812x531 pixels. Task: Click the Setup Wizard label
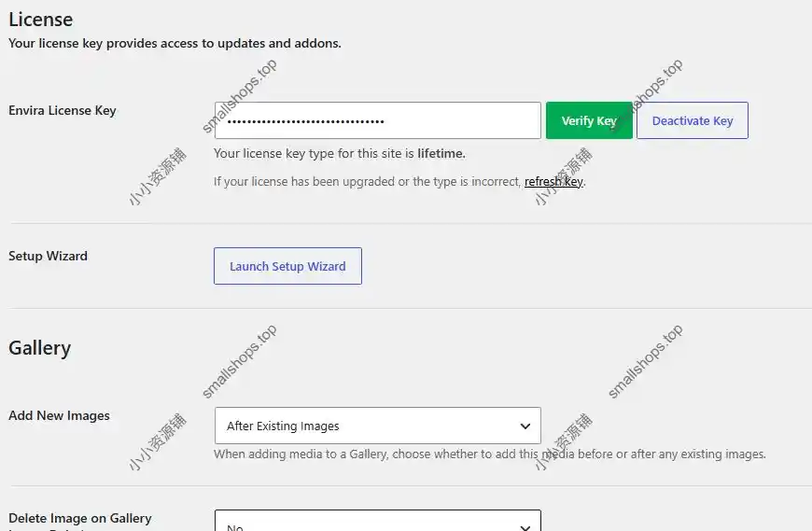pyautogui.click(x=48, y=257)
